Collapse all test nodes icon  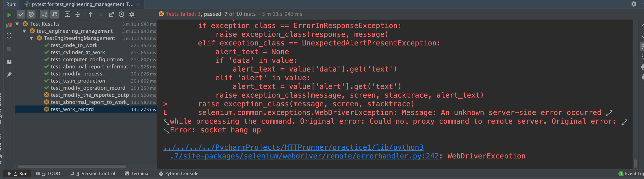pos(78,14)
